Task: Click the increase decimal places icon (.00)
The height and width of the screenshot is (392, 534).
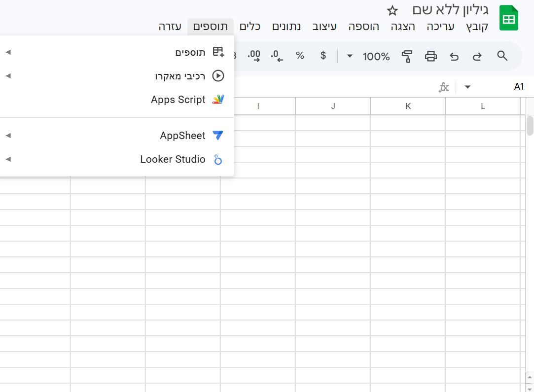Action: coord(254,56)
